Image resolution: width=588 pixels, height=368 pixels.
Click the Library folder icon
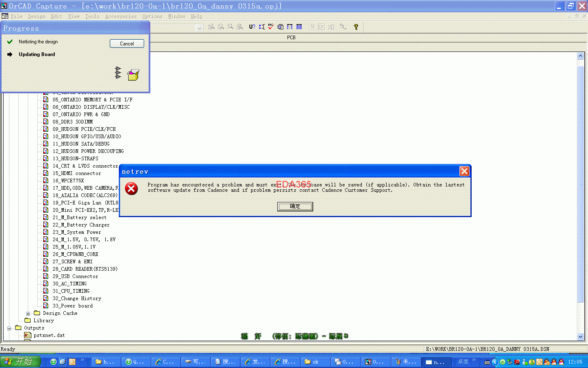point(28,320)
